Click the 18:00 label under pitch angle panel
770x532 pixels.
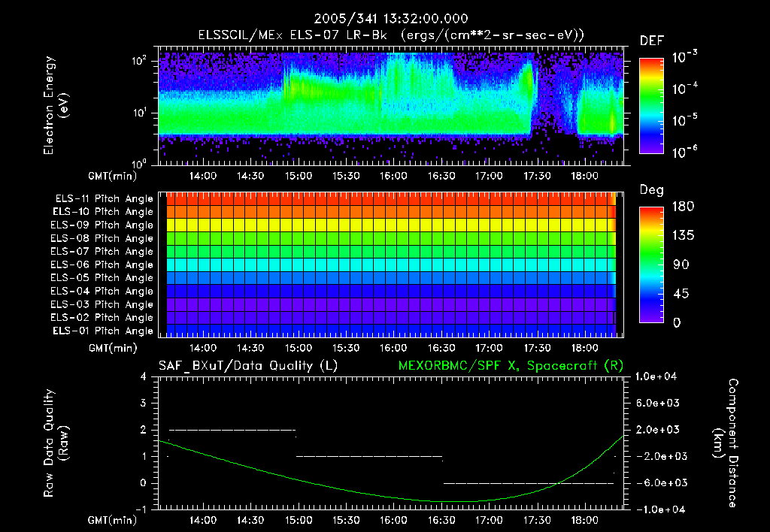[x=585, y=348]
